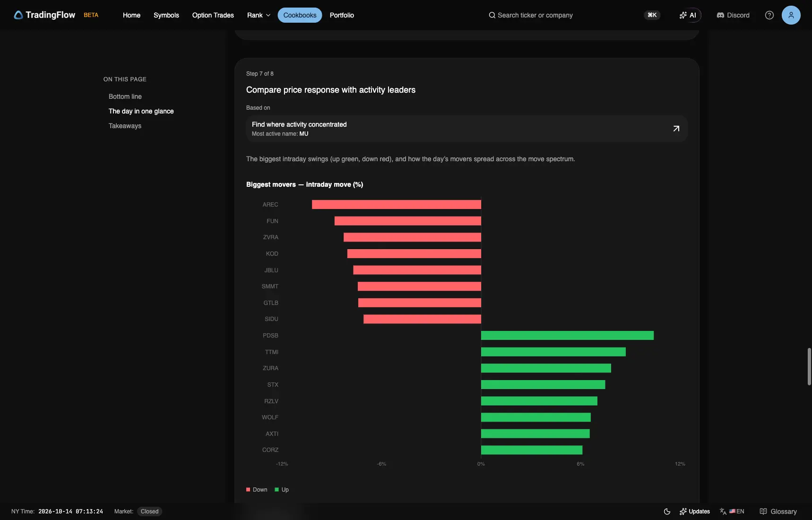Click the search magnifier icon
This screenshot has height=520, width=812.
492,15
